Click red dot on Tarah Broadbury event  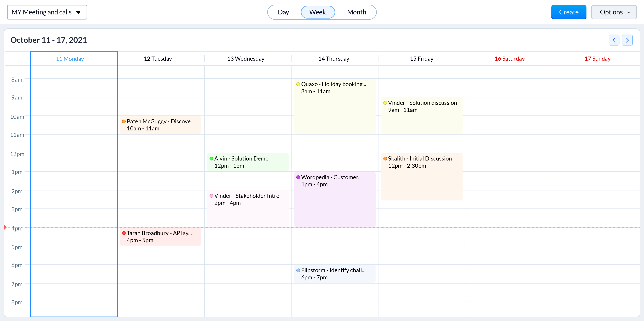coord(124,233)
